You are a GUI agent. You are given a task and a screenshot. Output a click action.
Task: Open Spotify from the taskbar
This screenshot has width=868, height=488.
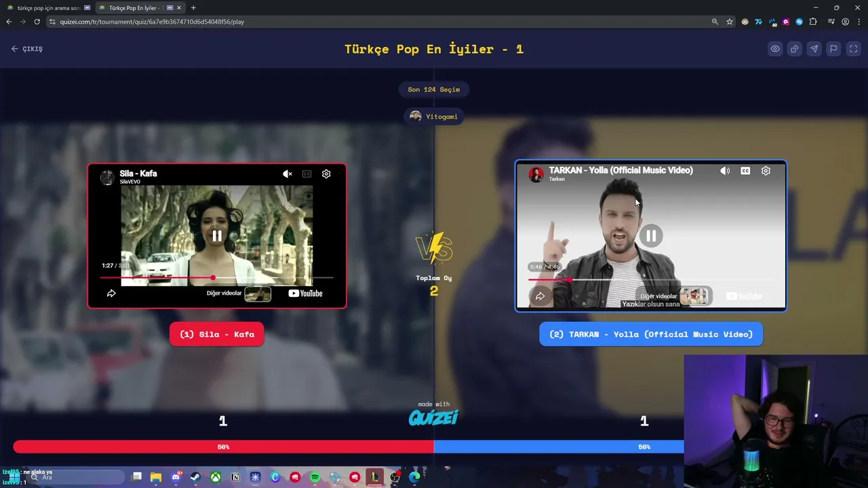pos(315,477)
